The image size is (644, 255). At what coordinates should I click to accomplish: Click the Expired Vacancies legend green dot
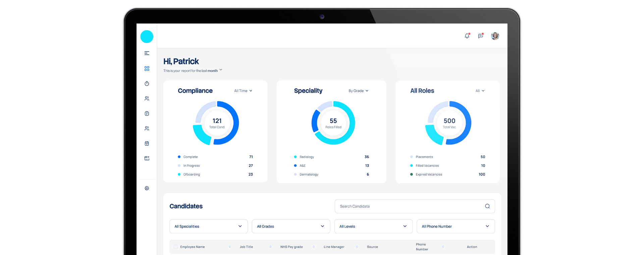coord(412,174)
